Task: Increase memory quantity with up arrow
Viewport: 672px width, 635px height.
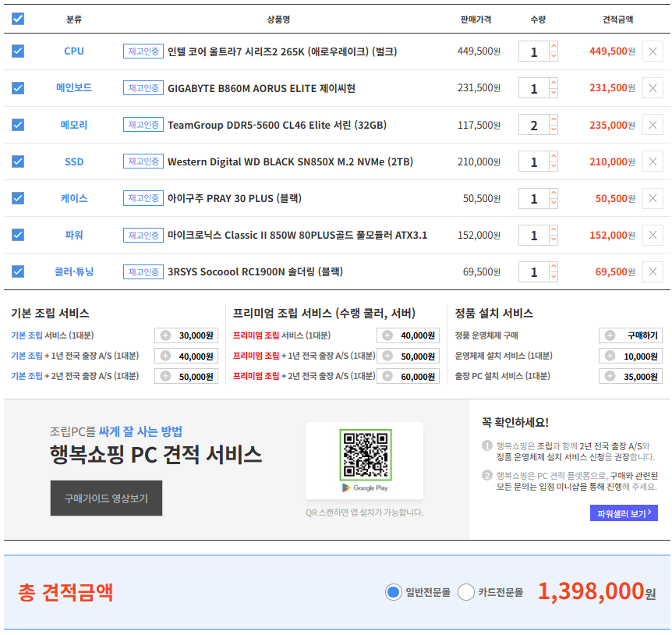Action: 554,119
